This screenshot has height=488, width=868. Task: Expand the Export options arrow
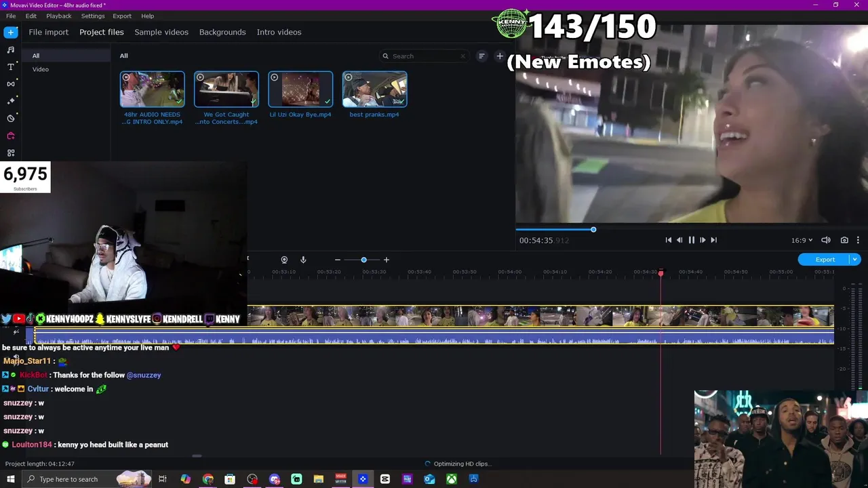tap(855, 260)
